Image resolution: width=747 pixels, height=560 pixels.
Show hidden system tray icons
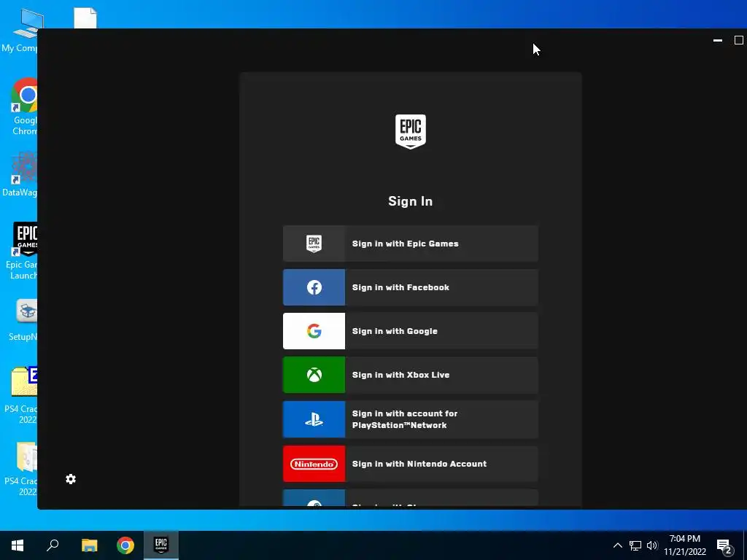617,545
